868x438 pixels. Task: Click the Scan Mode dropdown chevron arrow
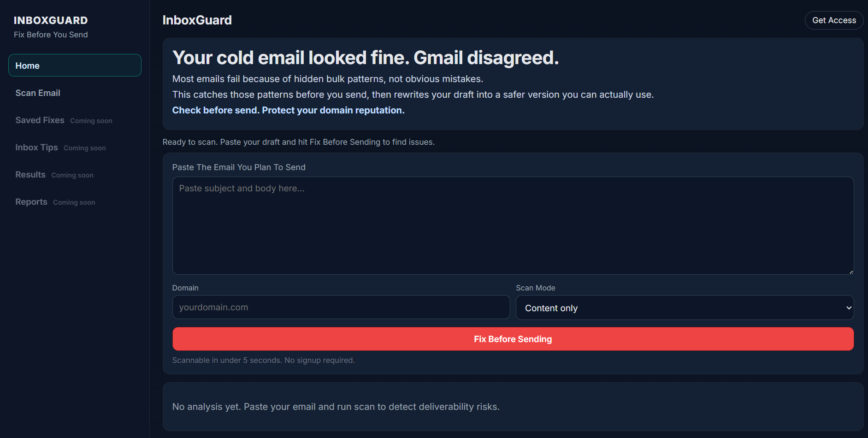[x=849, y=308]
